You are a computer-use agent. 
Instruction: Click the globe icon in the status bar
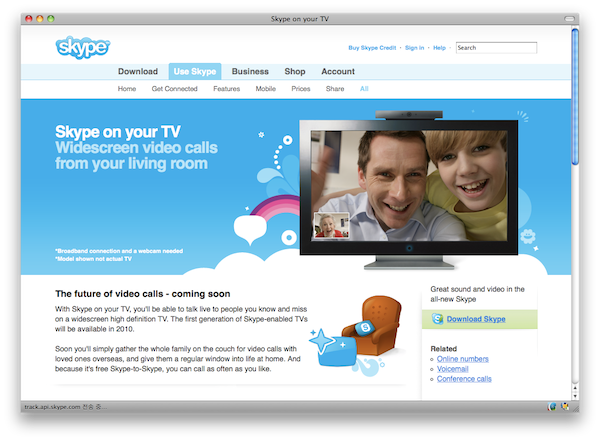[552, 407]
